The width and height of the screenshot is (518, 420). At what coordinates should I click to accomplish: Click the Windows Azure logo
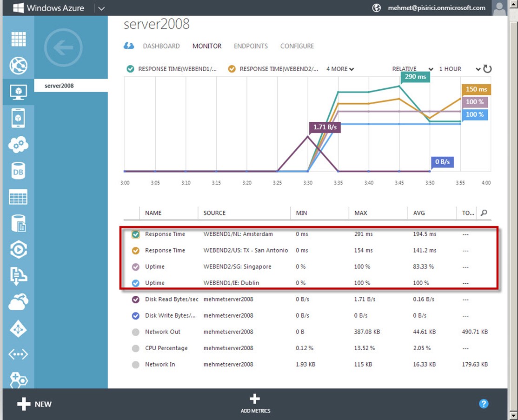pos(48,8)
